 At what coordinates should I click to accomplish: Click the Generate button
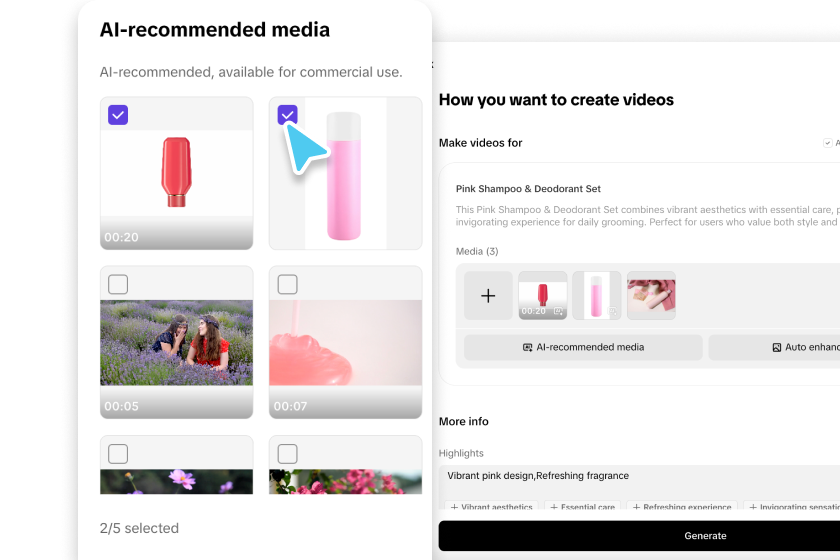click(639, 536)
